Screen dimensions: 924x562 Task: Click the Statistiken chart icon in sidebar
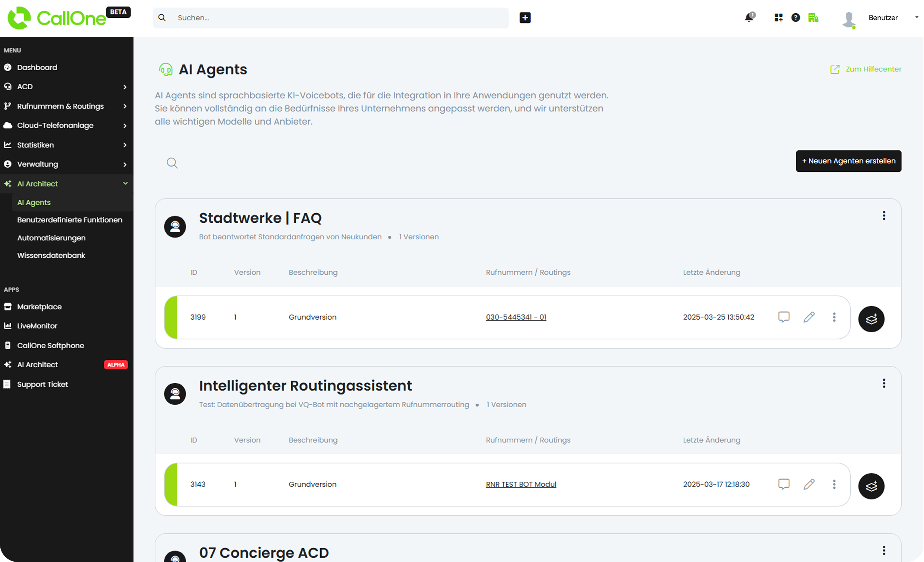7,145
